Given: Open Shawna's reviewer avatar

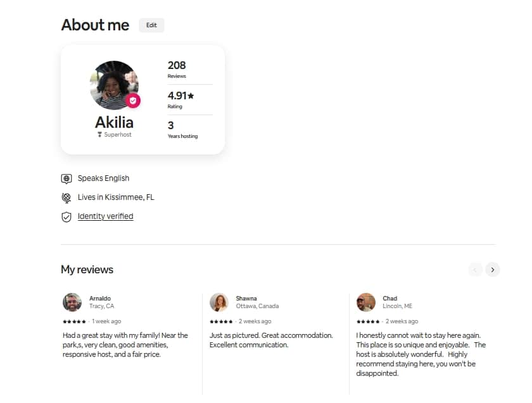Looking at the screenshot, I should coord(219,302).
